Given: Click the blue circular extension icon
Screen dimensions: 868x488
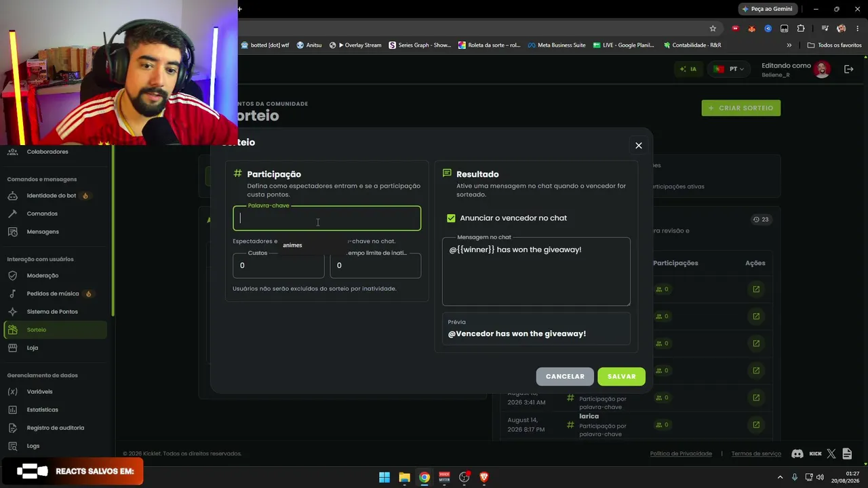Looking at the screenshot, I should point(768,28).
